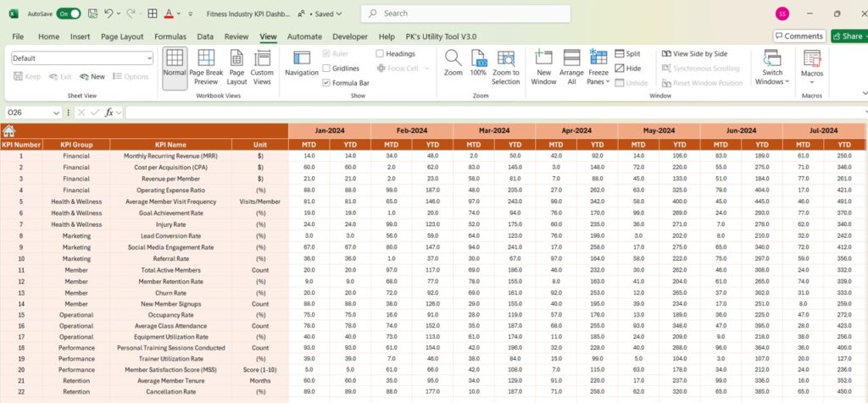This screenshot has height=403, width=868.
Task: Click the Hide window button
Action: (628, 69)
